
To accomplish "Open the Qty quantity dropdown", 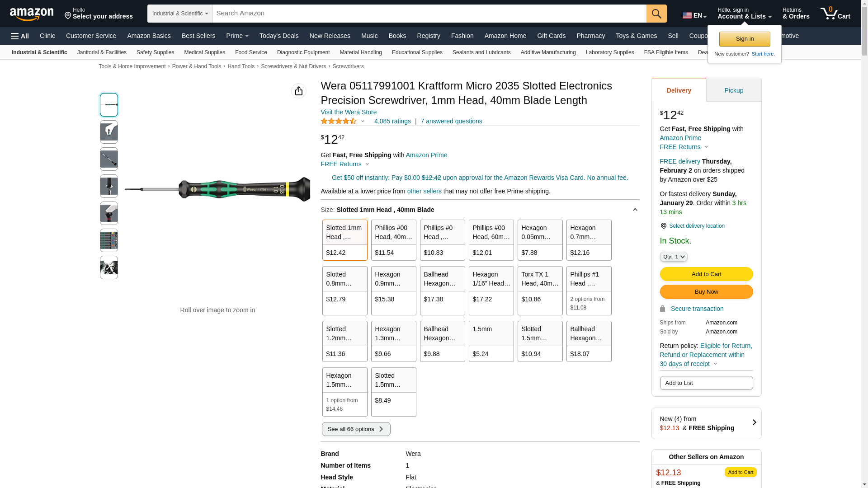I will click(673, 257).
